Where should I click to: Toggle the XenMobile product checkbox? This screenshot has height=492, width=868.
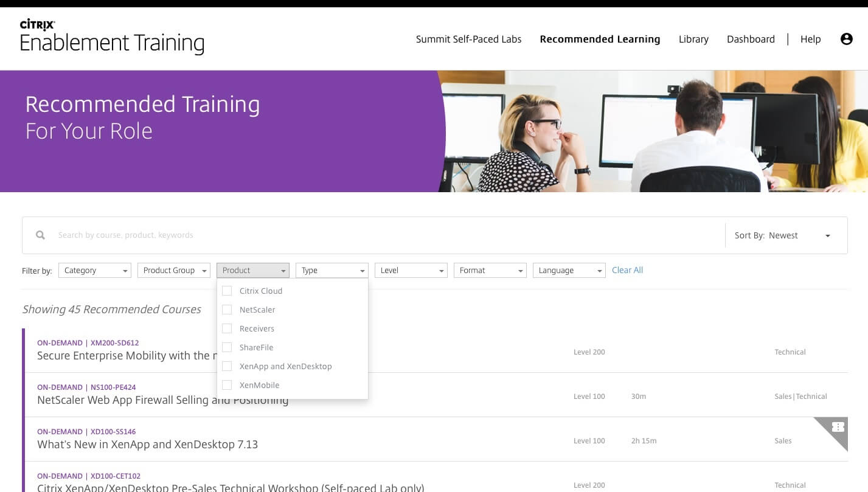[x=227, y=385]
